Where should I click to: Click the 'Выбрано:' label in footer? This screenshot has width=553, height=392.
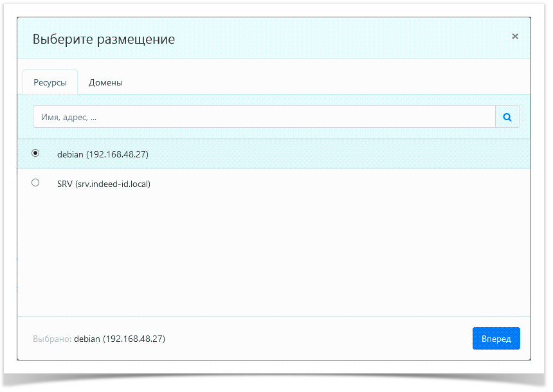(51, 339)
